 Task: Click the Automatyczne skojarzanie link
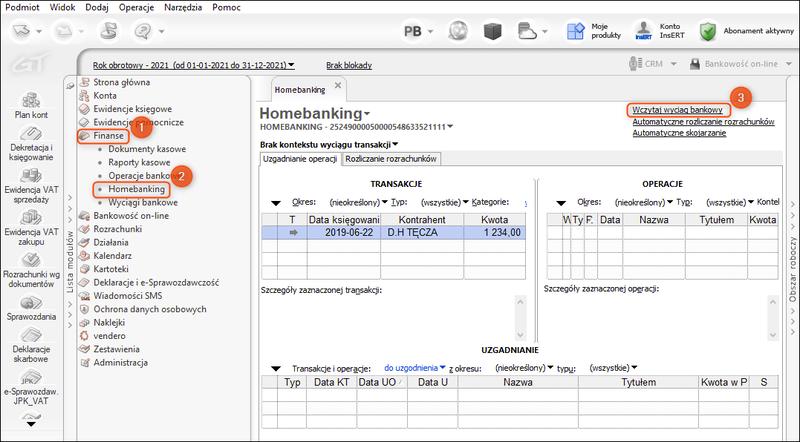coord(679,133)
